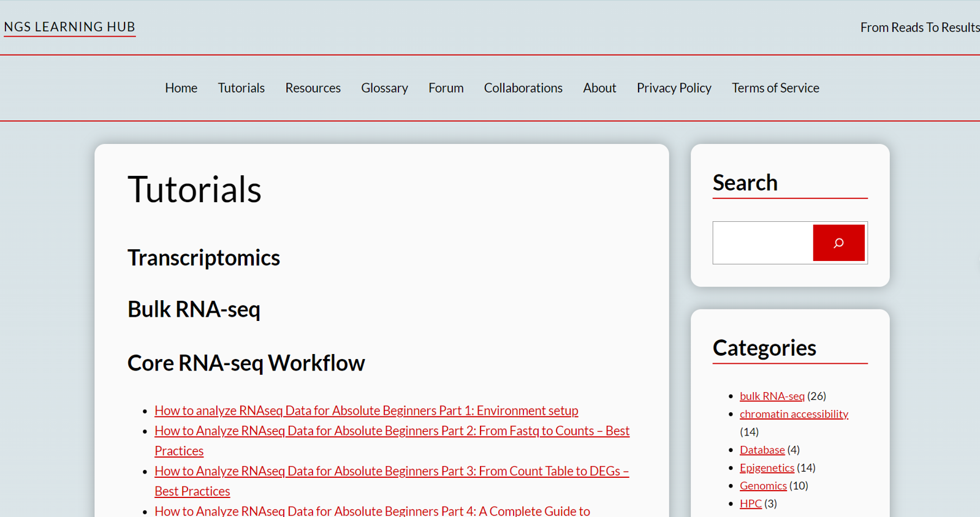Open the NGS Learning Hub site title
This screenshot has height=517, width=980.
69,27
